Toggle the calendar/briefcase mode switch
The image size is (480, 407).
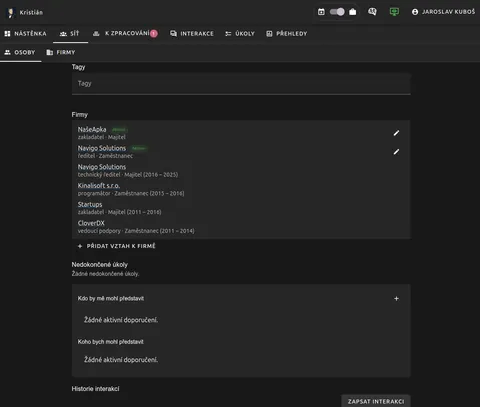coord(337,12)
